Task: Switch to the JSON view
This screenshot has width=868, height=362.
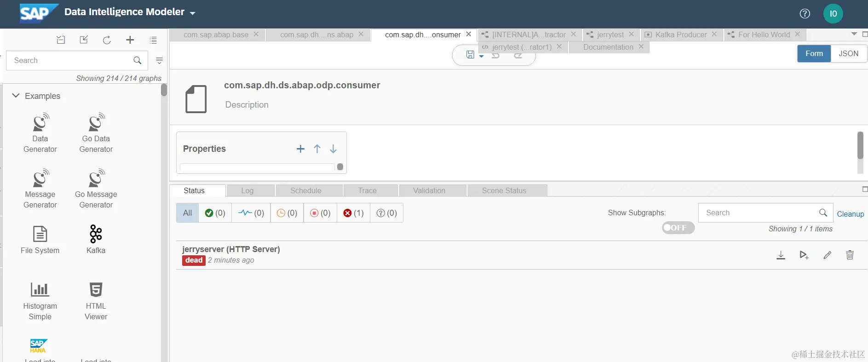Action: pyautogui.click(x=848, y=53)
